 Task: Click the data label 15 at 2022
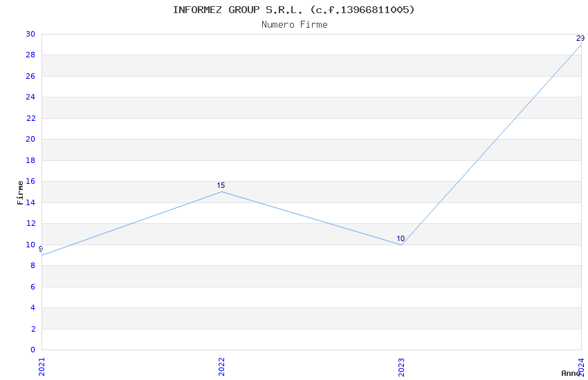(221, 185)
